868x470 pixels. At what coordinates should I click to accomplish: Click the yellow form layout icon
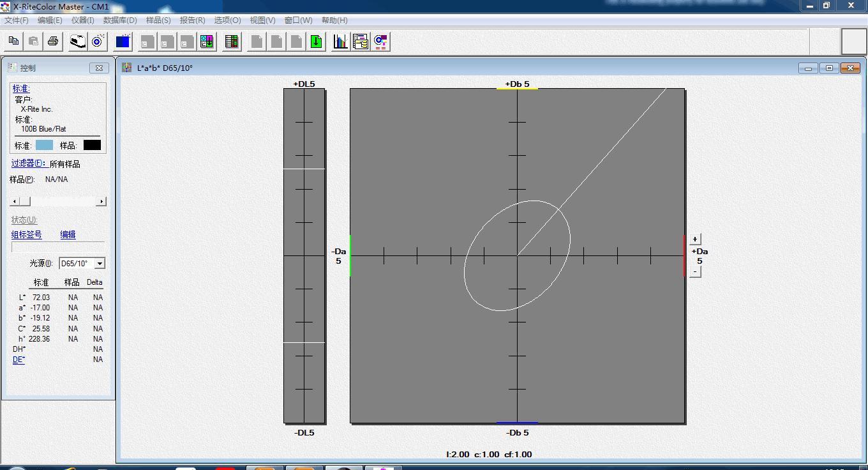pyautogui.click(x=361, y=42)
